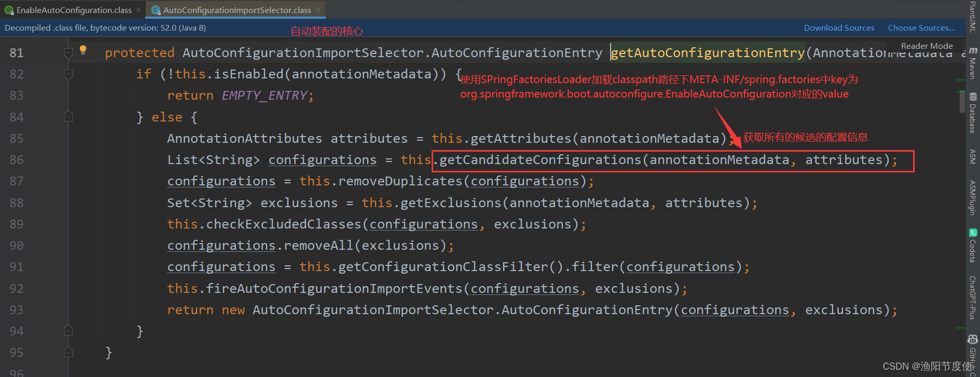Click the intention lightbulb on line 81
The image size is (980, 377).
coord(83,50)
